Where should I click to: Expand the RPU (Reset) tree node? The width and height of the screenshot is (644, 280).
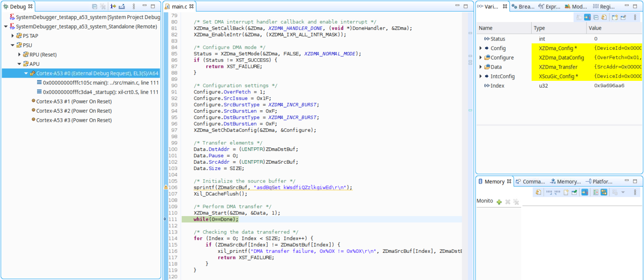point(19,55)
